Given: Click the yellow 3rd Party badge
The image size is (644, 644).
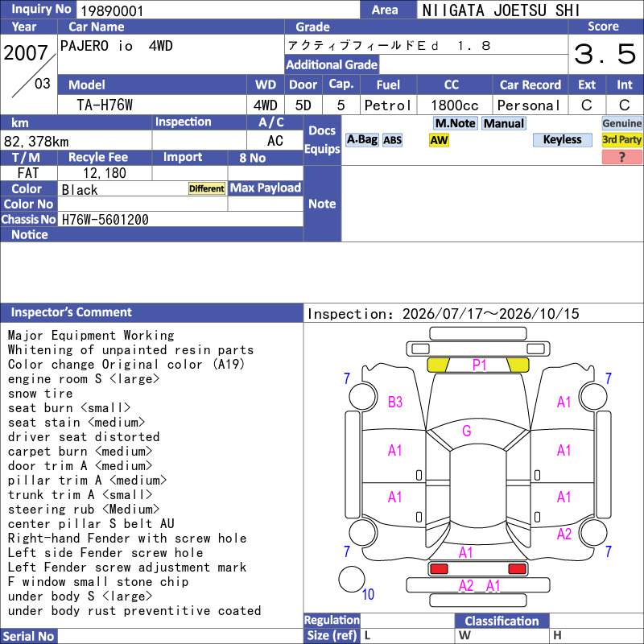Looking at the screenshot, I should coord(621,139).
